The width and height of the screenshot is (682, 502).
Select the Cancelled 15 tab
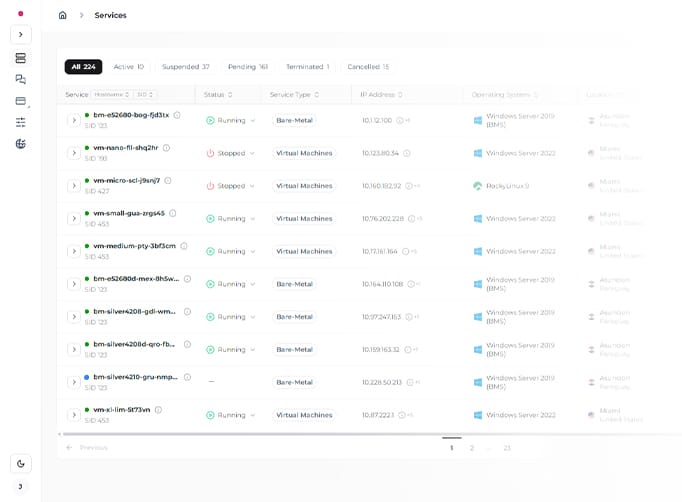click(x=368, y=67)
